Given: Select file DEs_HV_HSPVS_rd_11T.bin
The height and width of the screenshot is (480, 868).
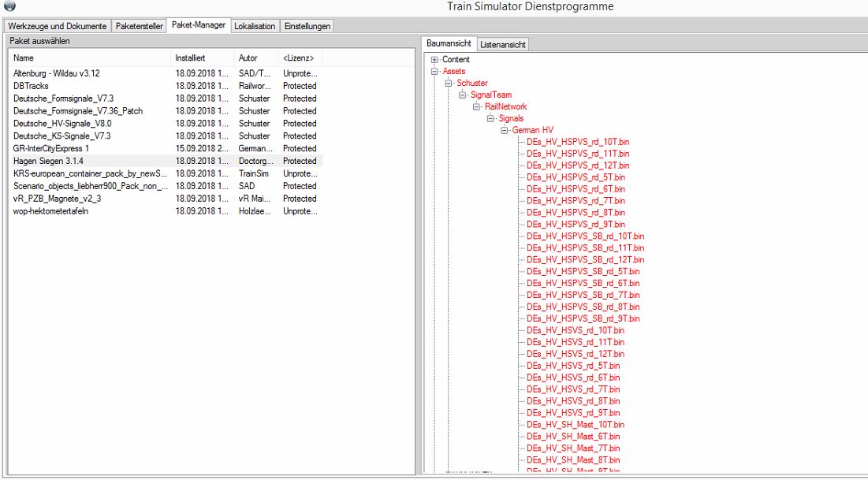Looking at the screenshot, I should [578, 154].
